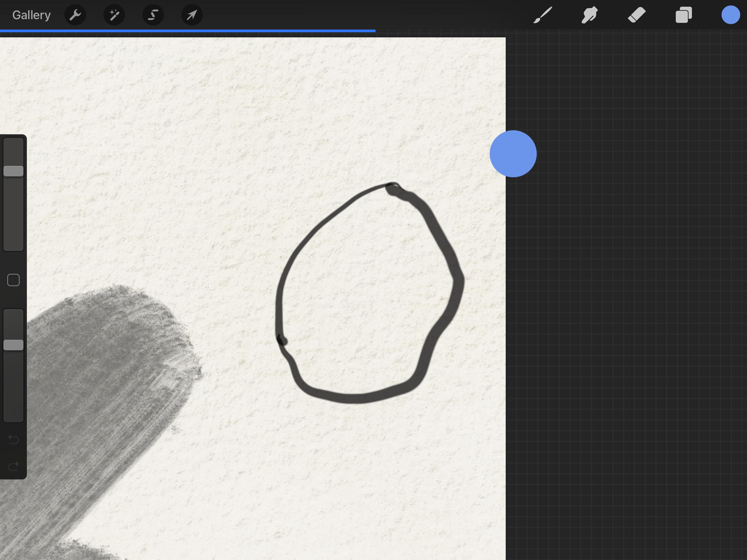Activate the Transform arrow tool

click(192, 15)
